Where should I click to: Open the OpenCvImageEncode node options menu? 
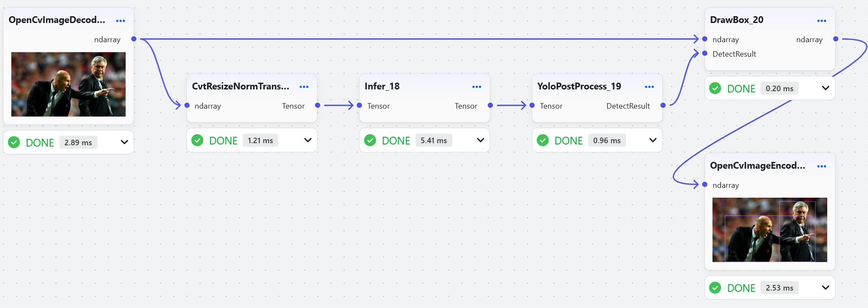click(x=822, y=167)
